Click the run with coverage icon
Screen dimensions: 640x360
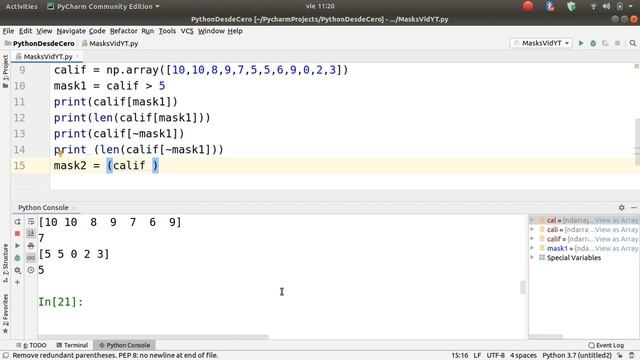pos(605,43)
